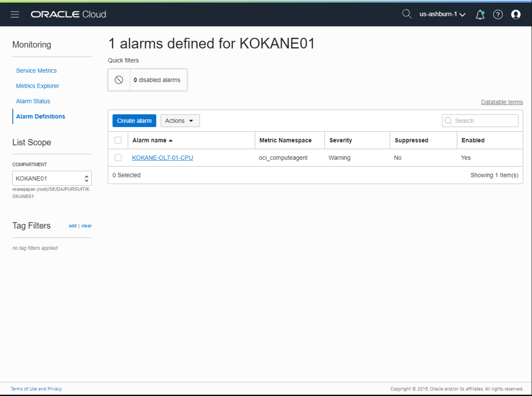Sort by the Alarm name arrow
532x396 pixels.
171,141
